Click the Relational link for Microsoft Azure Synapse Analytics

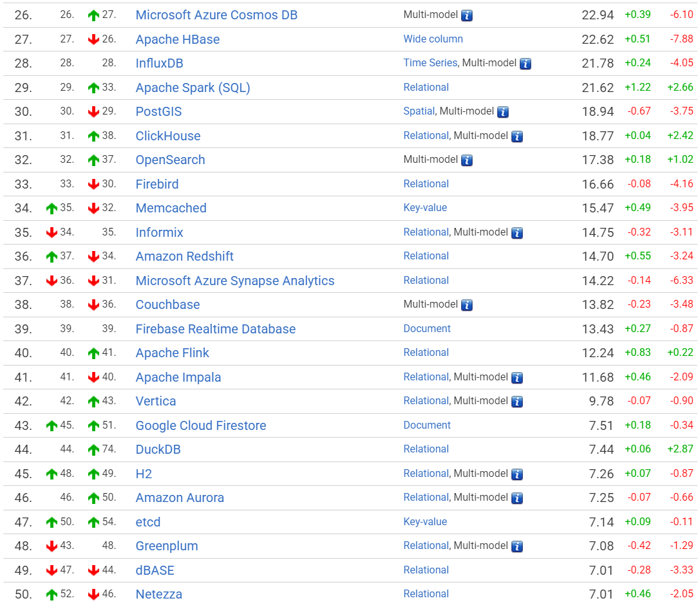point(426,281)
